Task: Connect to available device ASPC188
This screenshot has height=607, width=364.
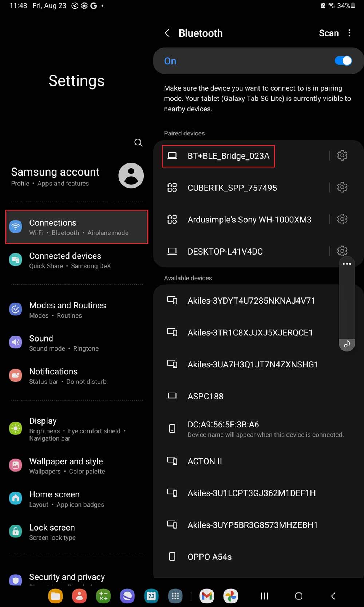Action: 205,396
